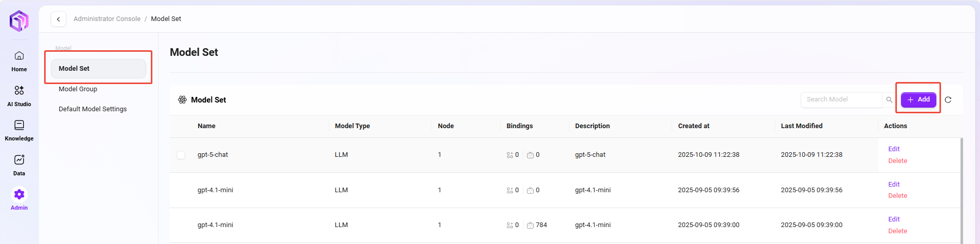Screen dimensions: 980x244
Task: Open the Home section
Action: [19, 61]
